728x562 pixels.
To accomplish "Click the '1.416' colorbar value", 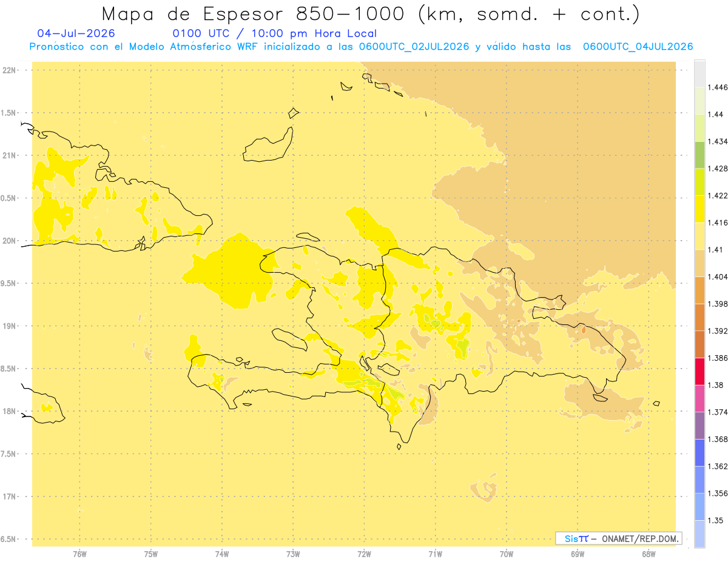I will click(x=718, y=222).
